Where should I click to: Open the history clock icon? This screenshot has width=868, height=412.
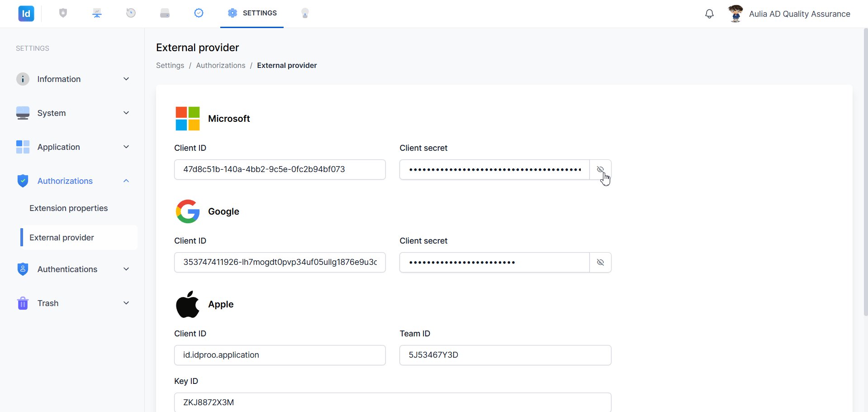click(x=131, y=13)
